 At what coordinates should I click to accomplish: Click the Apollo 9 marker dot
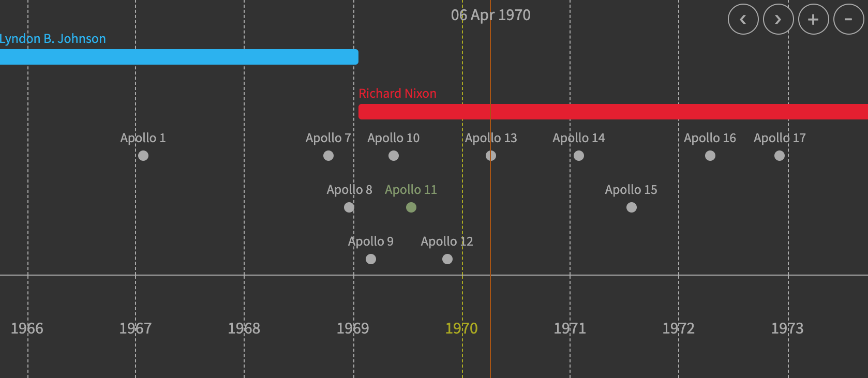[x=371, y=259]
